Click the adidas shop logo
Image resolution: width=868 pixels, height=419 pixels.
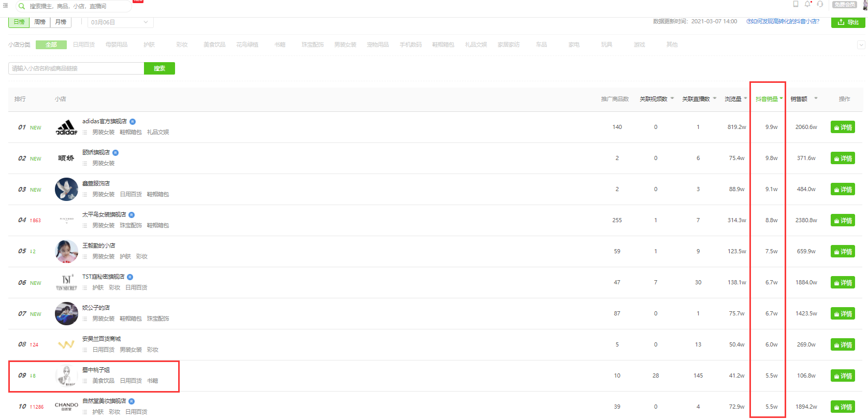[x=66, y=127]
